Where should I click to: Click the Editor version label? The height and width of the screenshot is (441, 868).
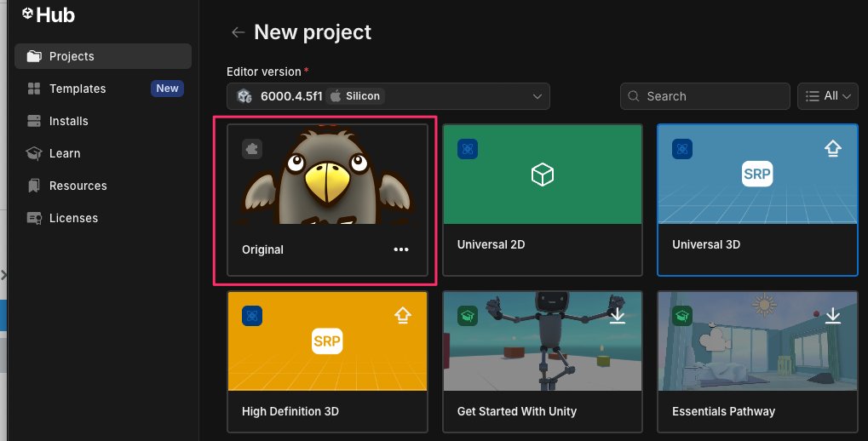tap(263, 72)
